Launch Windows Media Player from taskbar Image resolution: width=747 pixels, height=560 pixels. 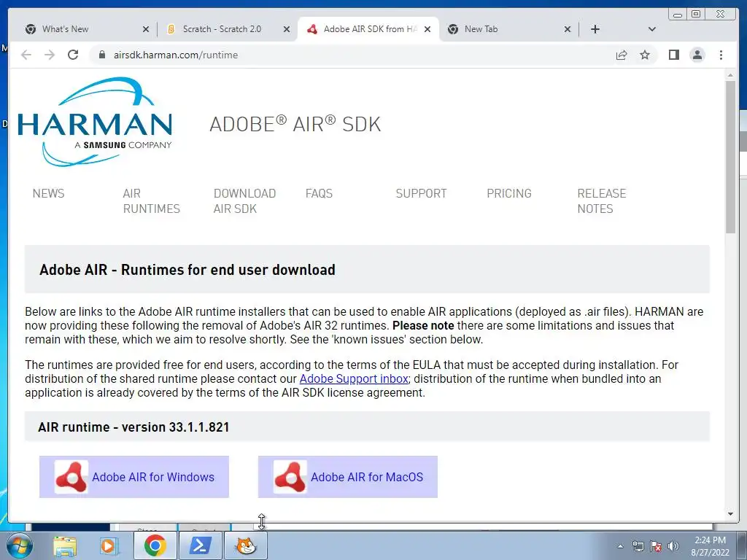109,545
